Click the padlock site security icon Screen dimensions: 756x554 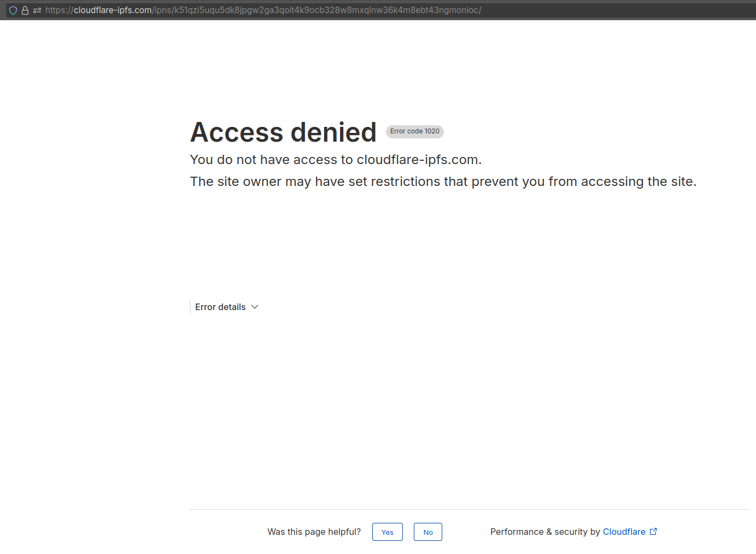pyautogui.click(x=25, y=10)
